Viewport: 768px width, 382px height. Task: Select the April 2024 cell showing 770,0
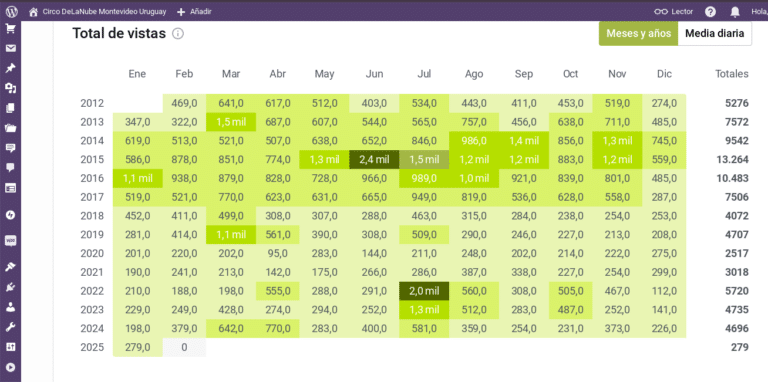[x=278, y=328]
